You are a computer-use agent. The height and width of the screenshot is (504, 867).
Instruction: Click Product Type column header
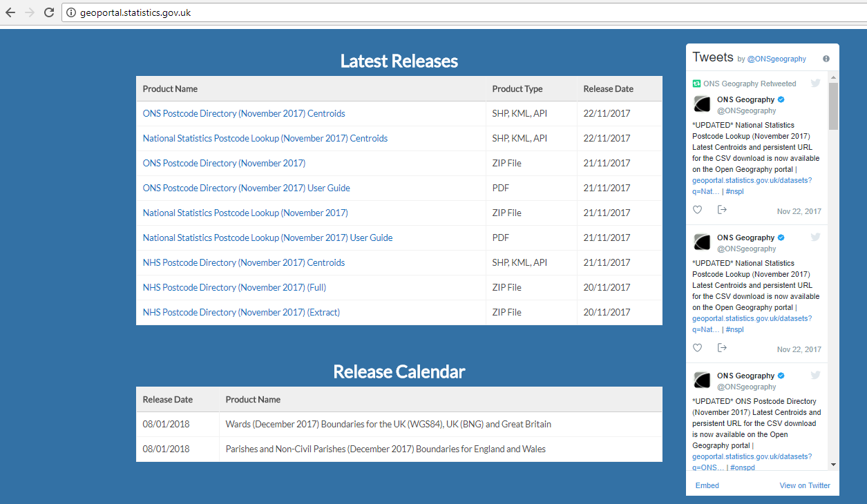point(517,88)
